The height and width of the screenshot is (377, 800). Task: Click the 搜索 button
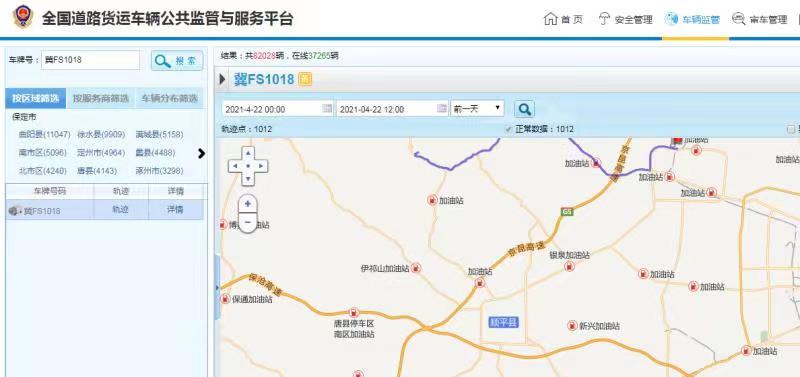click(177, 61)
